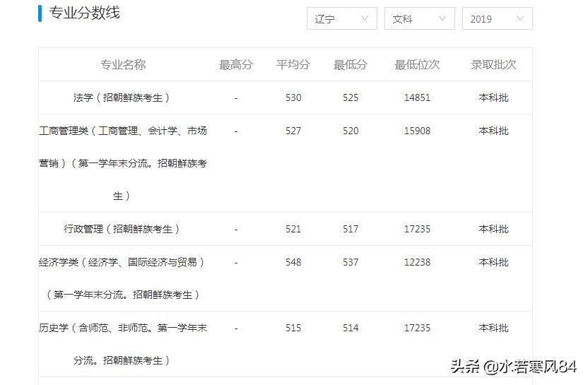Click the 最低位次 column header
This screenshot has width=588, height=385.
tap(417, 64)
